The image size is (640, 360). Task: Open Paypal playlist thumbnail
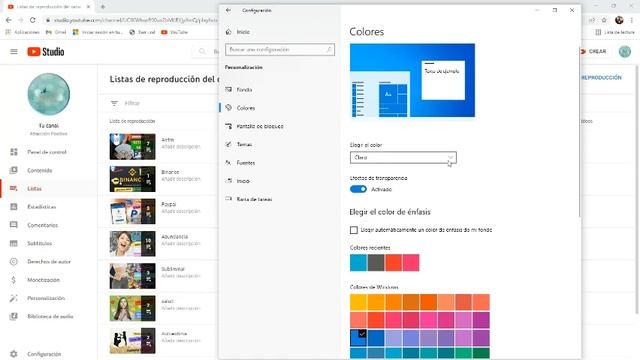[132, 211]
